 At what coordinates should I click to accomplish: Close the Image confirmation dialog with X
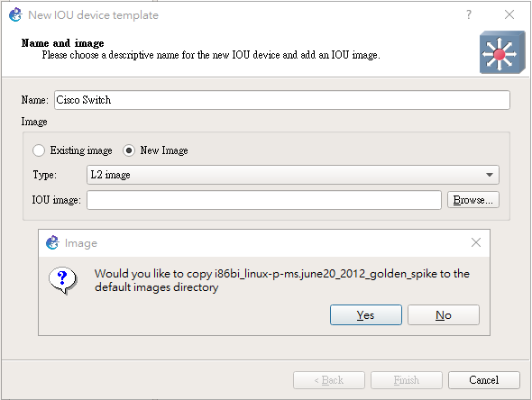click(476, 242)
